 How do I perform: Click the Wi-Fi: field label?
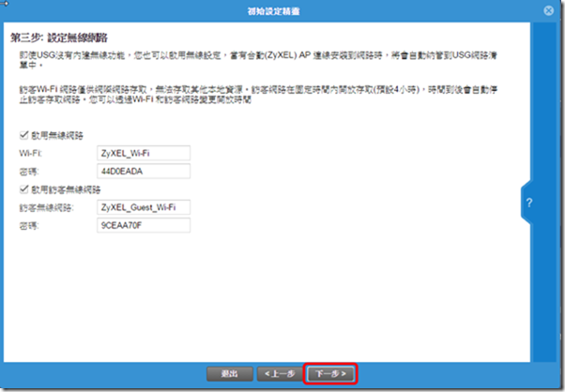tap(30, 154)
